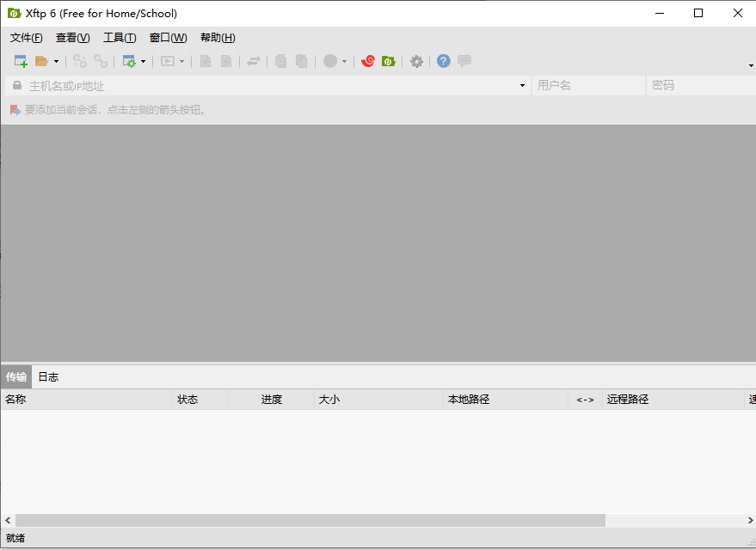This screenshot has width=756, height=550.
Task: Open the host address history dropdown
Action: (521, 85)
